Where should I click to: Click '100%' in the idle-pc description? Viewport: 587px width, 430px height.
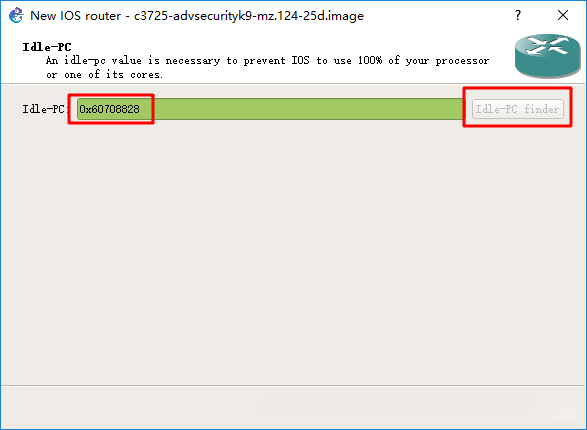click(x=370, y=60)
